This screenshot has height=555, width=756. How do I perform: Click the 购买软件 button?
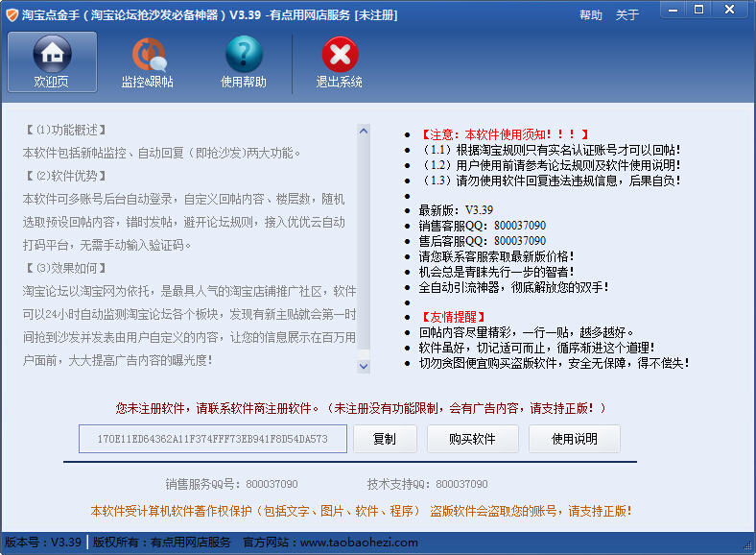[472, 439]
